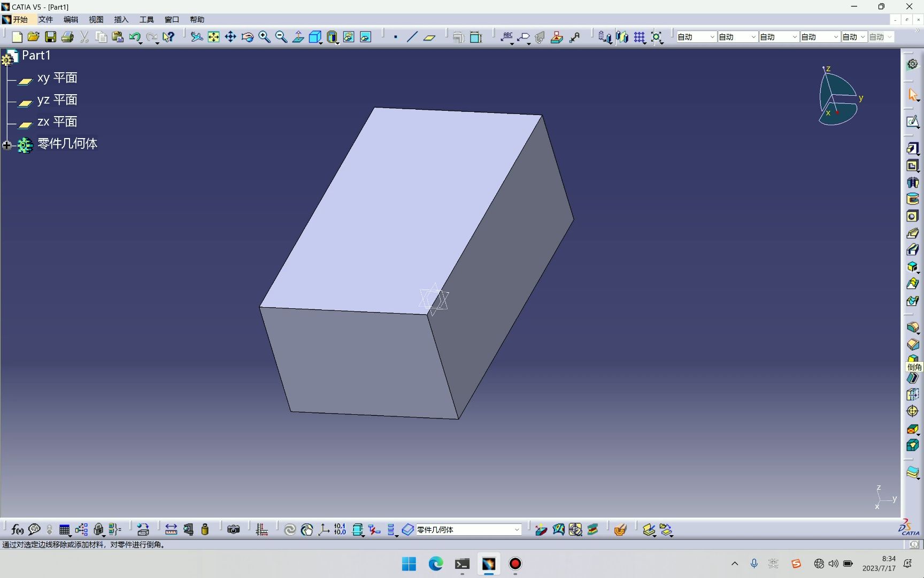Open the Windows Start button
This screenshot has height=578, width=924.
409,564
